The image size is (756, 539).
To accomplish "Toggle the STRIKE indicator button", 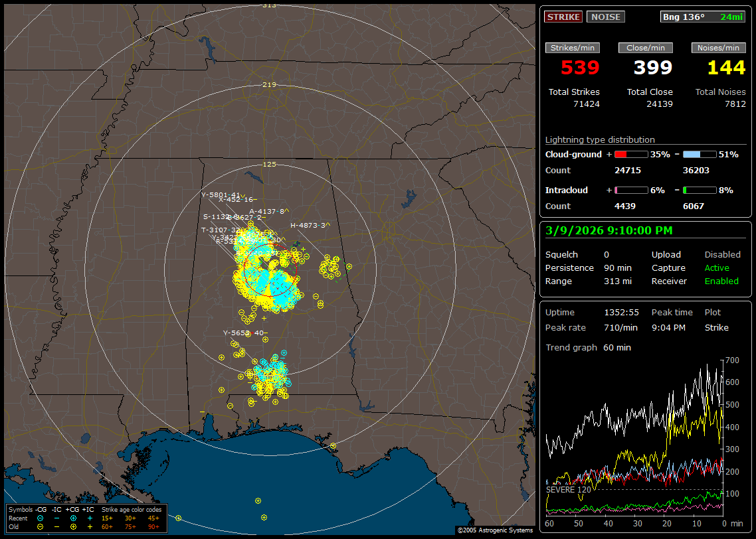I will (x=563, y=17).
